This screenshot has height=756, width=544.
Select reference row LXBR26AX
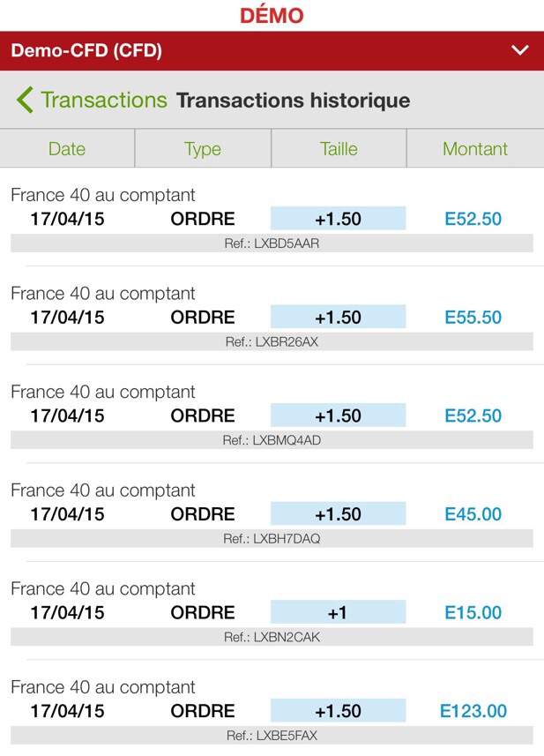click(x=272, y=341)
